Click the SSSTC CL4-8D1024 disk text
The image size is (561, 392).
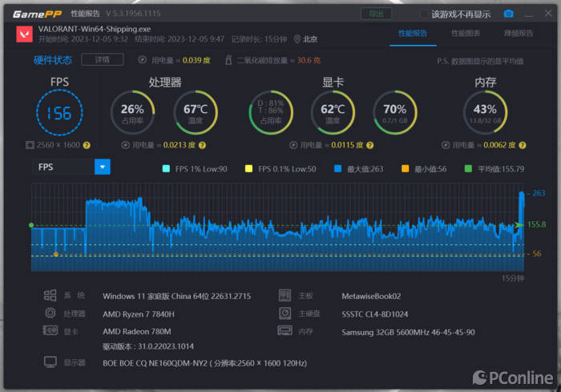pos(374,314)
